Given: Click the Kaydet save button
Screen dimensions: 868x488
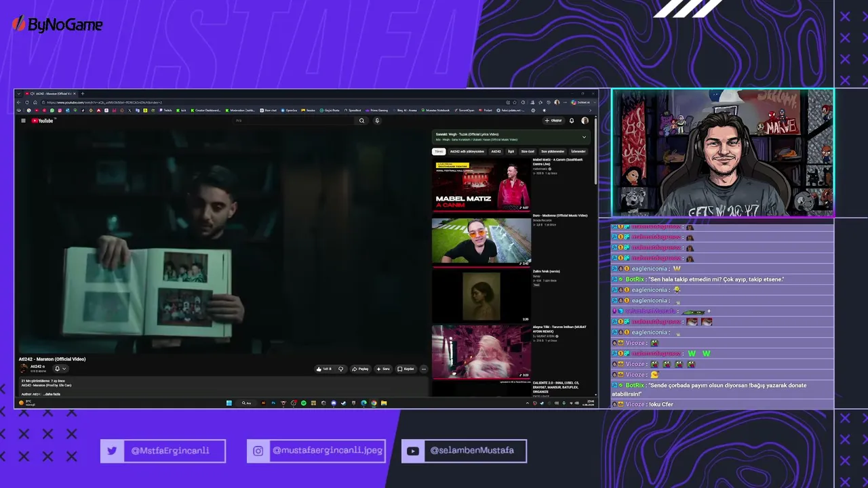Looking at the screenshot, I should (406, 369).
